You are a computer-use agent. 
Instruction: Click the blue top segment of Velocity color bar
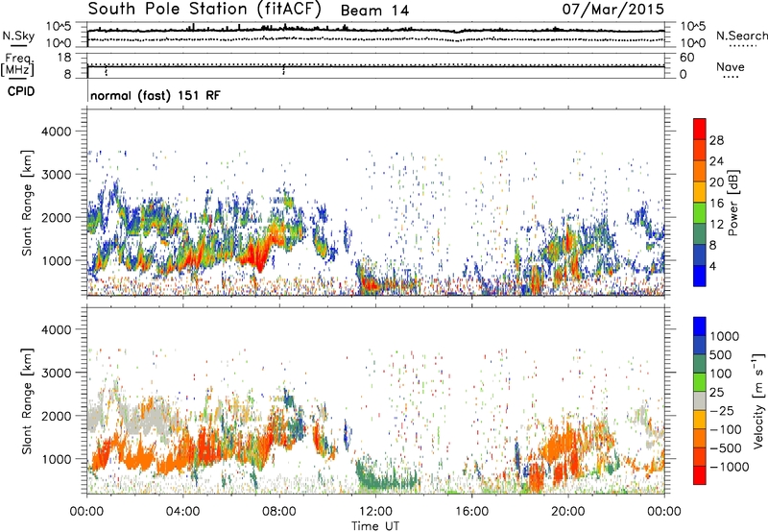pos(700,326)
